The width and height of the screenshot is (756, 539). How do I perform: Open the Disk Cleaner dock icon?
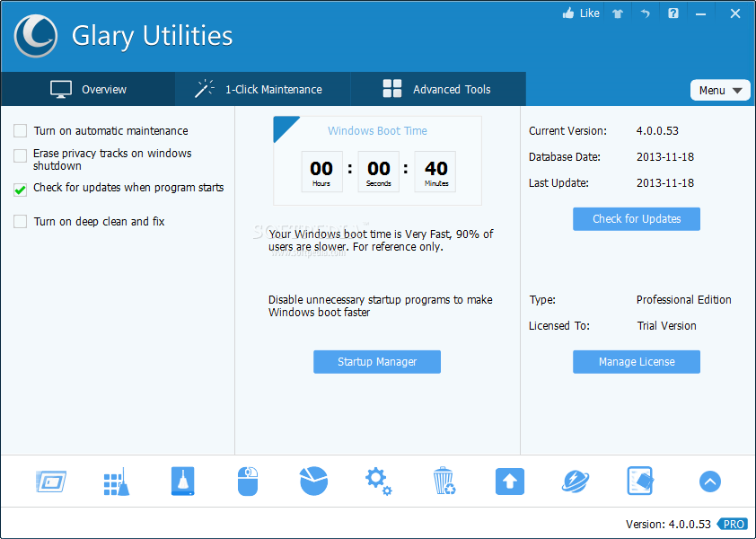[183, 482]
